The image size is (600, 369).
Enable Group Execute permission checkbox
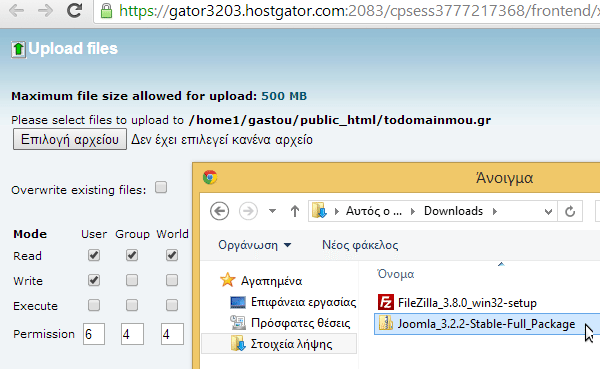pos(132,305)
